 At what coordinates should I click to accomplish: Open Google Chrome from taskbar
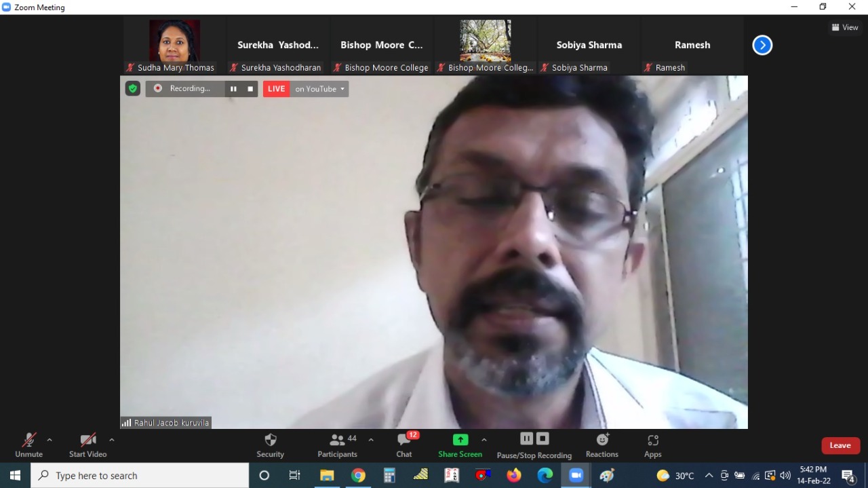(358, 475)
